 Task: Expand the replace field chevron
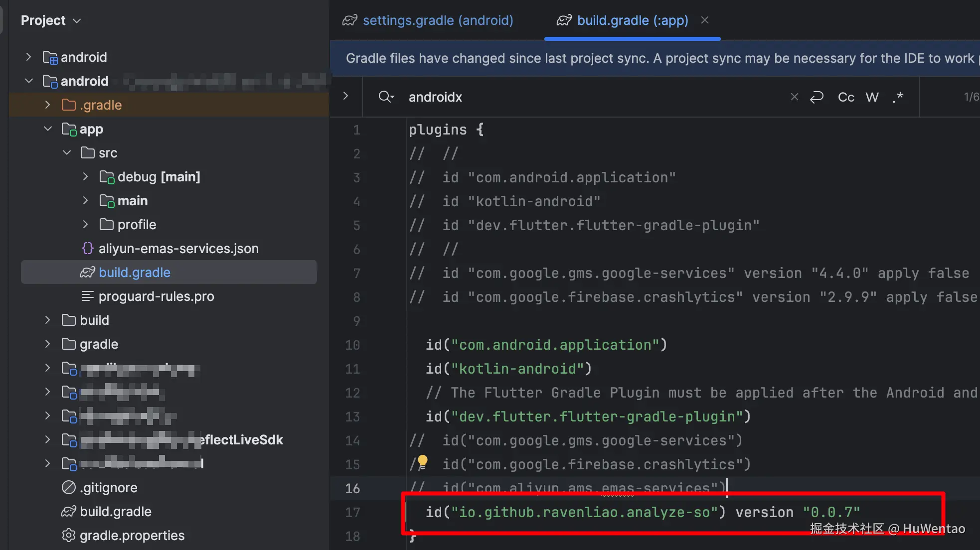click(x=345, y=96)
